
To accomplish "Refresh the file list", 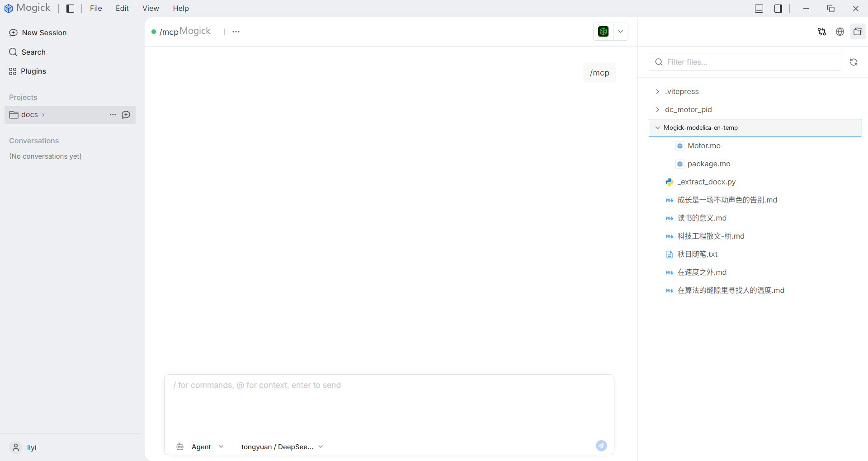I will point(854,62).
